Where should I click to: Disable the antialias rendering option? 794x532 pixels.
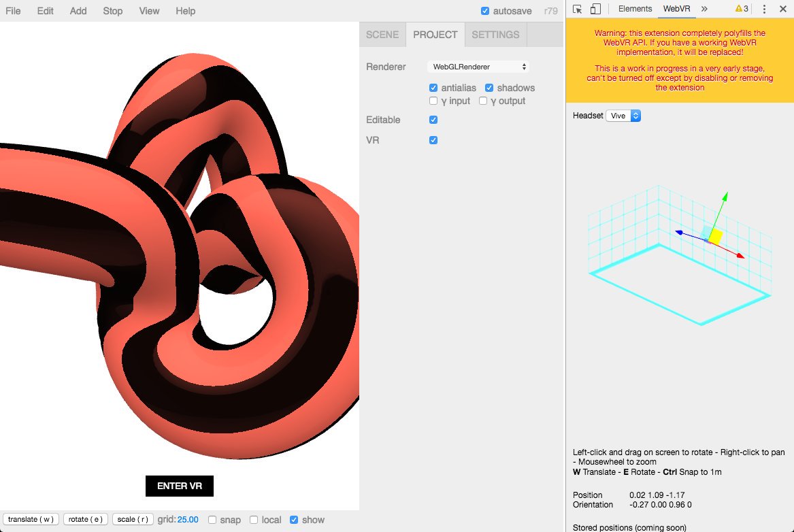(433, 87)
